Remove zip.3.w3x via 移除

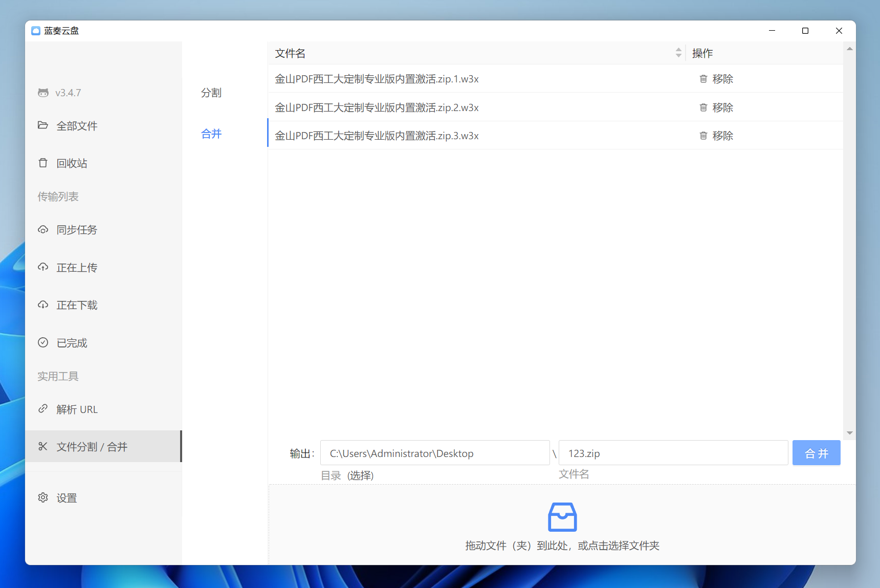(716, 136)
